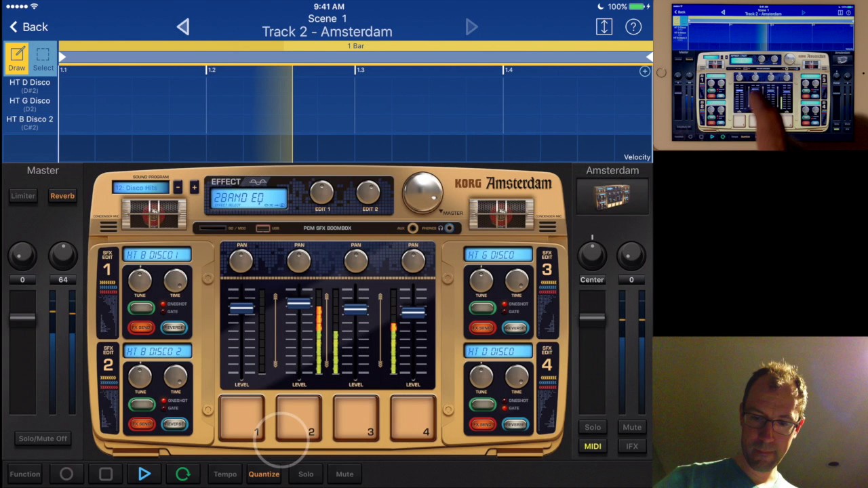The image size is (868, 488).
Task: Open the HT B DISCO 1 sample selector
Action: (x=157, y=255)
